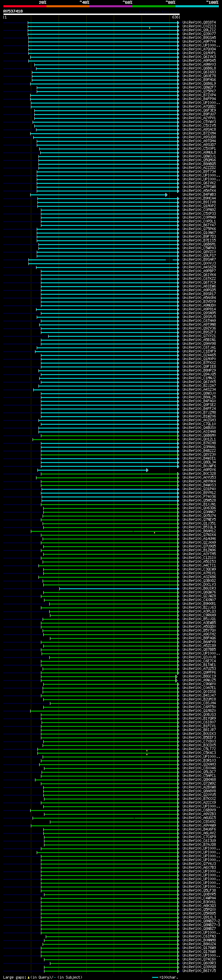Select the UniRef100_Q7V4J3 label
The width and height of the screenshot is (222, 980).
point(199,864)
